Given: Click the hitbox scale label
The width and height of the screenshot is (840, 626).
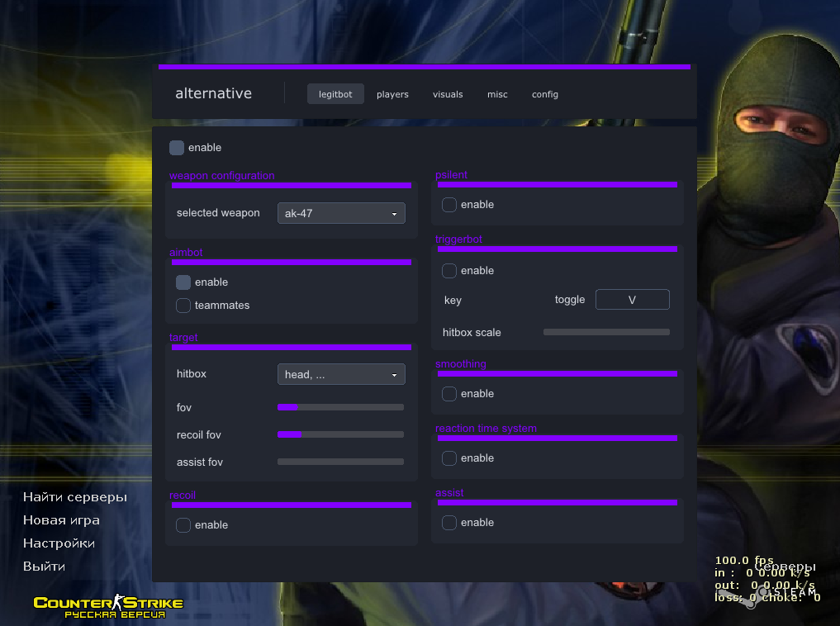Looking at the screenshot, I should click(x=472, y=333).
